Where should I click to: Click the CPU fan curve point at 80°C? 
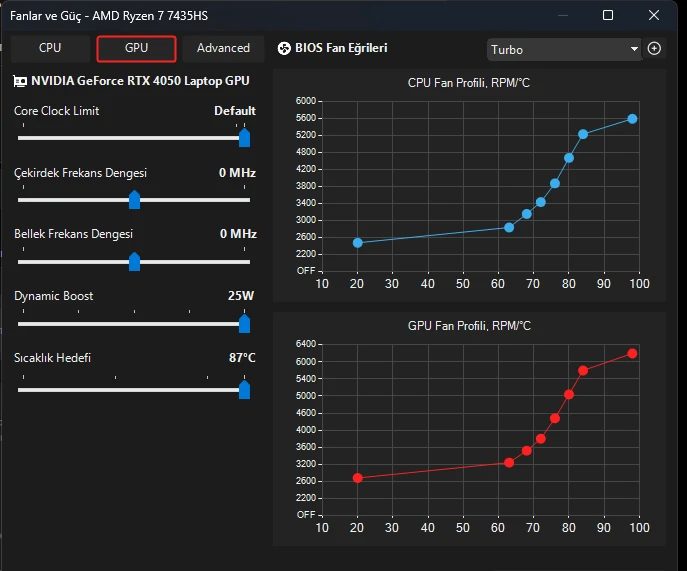[569, 158]
